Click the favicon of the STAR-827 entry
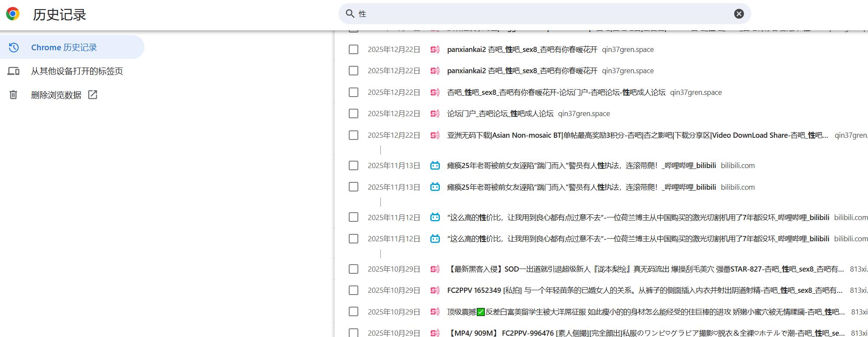 click(435, 269)
